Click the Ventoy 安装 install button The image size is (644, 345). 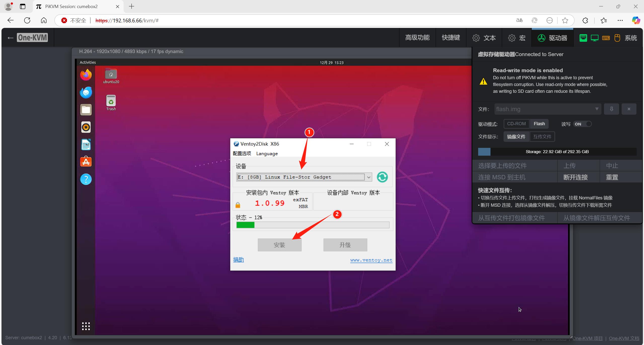point(279,245)
